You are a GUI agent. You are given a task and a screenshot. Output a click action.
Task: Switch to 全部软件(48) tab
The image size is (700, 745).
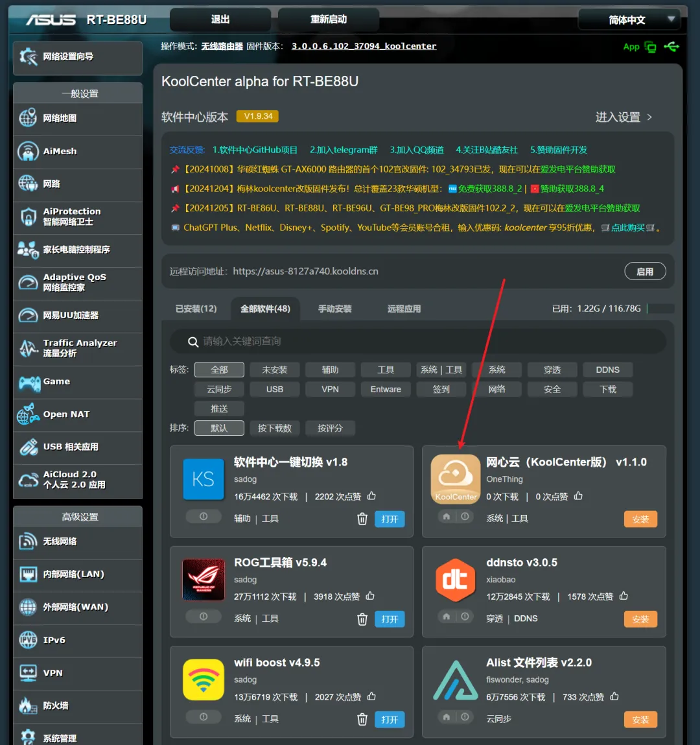tap(265, 309)
